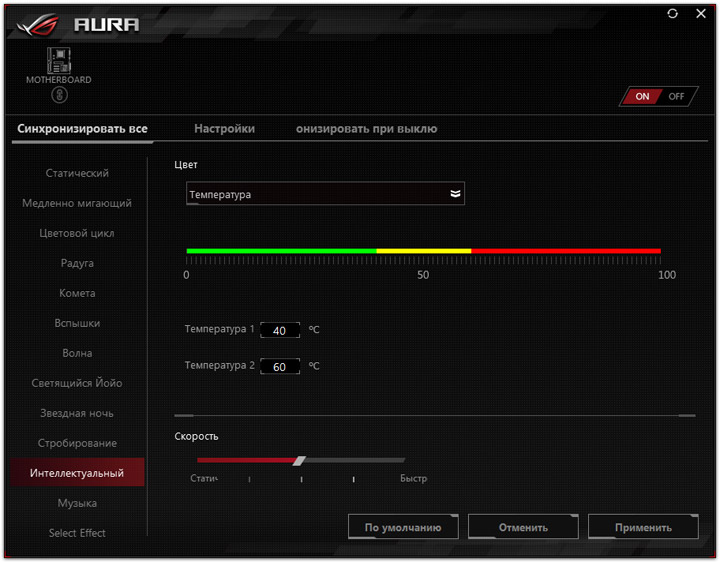Switch to the Настройки tab
Viewport: 720px width, 562px height.
(224, 129)
